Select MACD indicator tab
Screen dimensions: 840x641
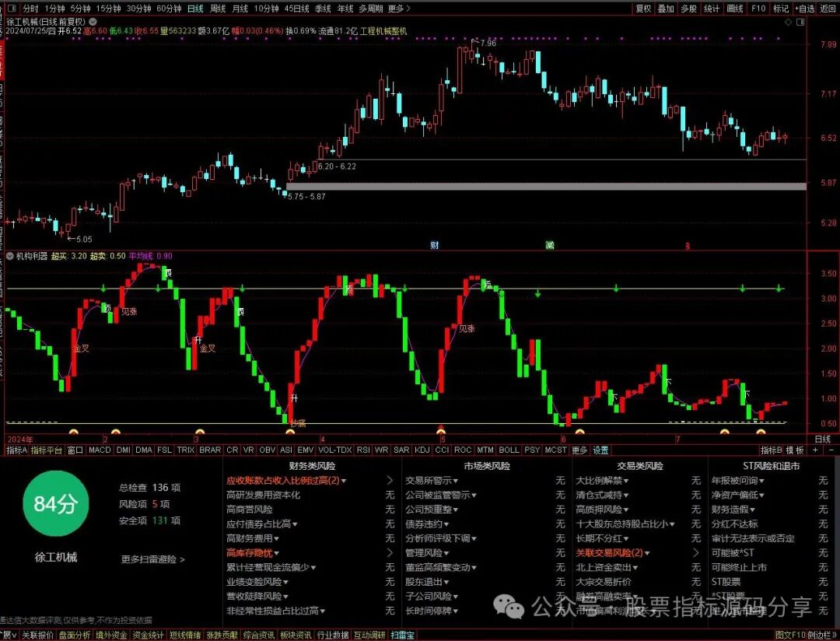[100, 450]
